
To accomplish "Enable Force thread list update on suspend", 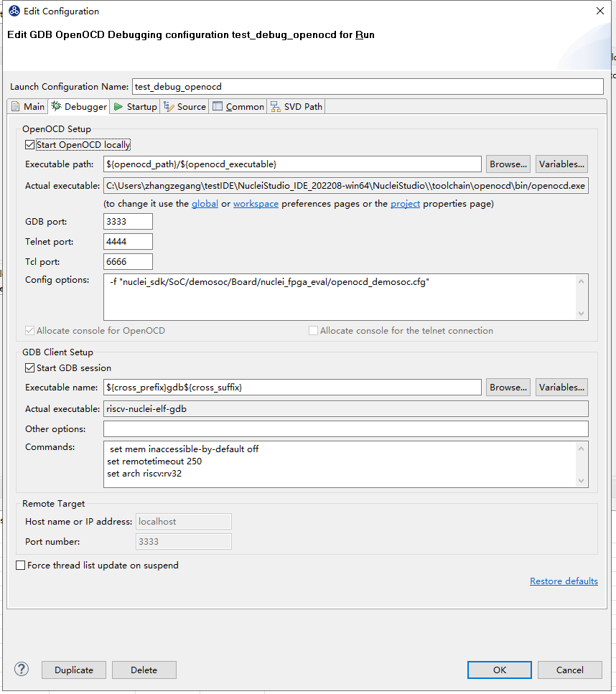I will tap(21, 566).
